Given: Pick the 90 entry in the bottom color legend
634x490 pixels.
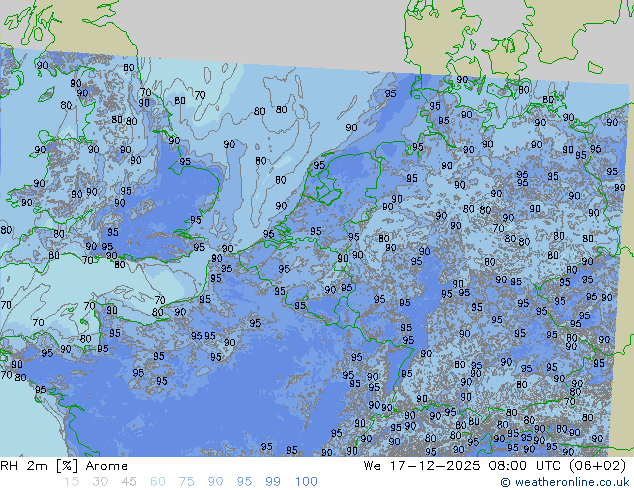Looking at the screenshot, I should pos(215,482).
